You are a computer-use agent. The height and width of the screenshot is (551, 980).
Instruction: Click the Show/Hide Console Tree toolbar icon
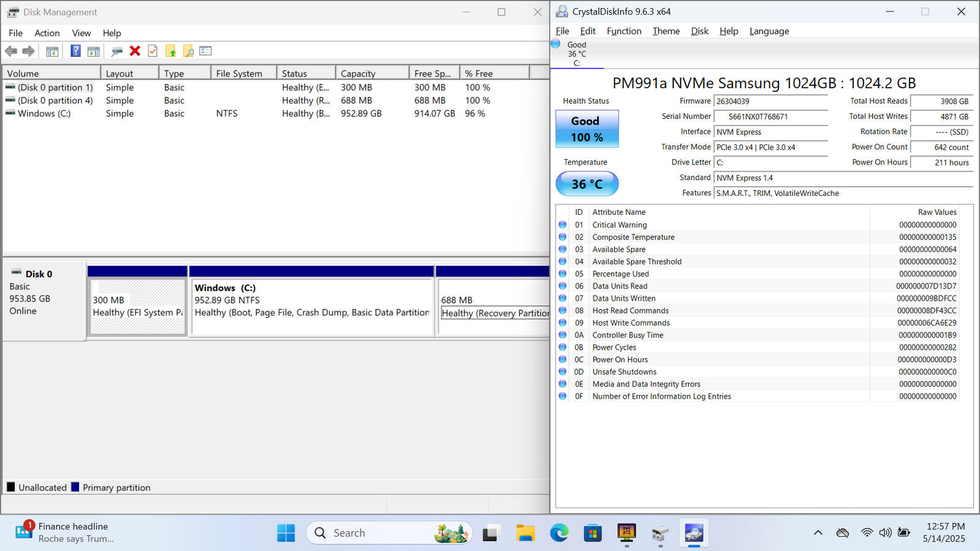tap(52, 51)
